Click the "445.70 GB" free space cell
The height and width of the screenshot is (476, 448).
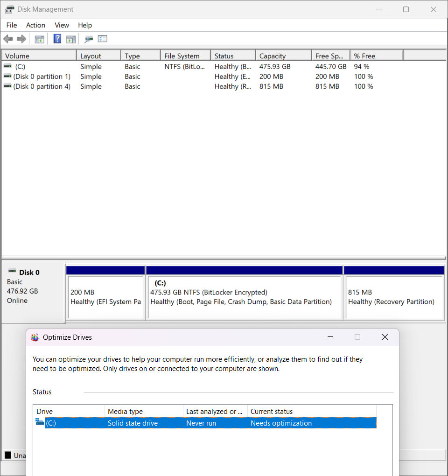331,66
